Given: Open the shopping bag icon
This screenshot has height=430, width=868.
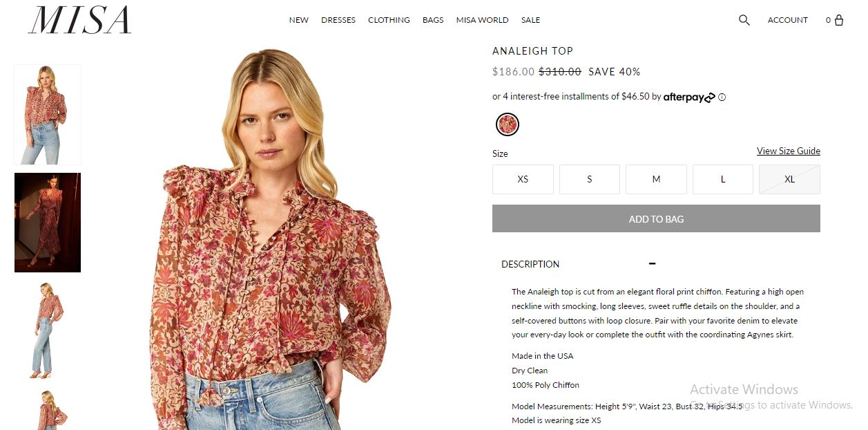Looking at the screenshot, I should (839, 20).
